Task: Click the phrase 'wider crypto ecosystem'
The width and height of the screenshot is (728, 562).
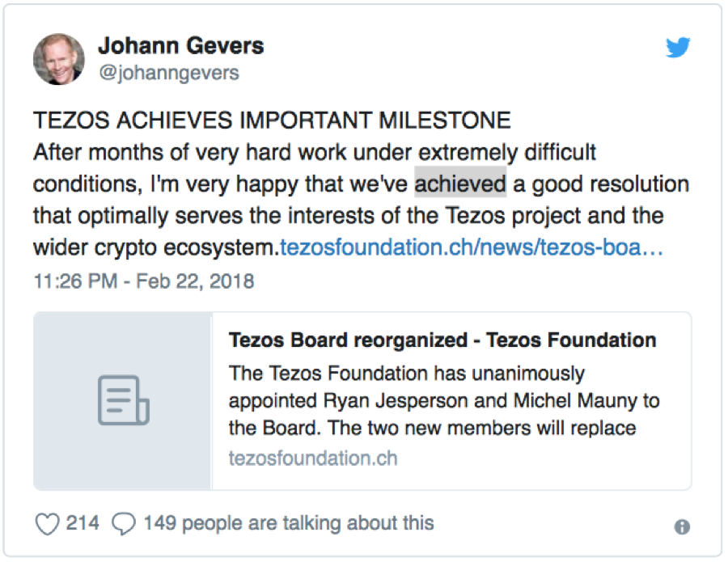Action: pos(154,248)
